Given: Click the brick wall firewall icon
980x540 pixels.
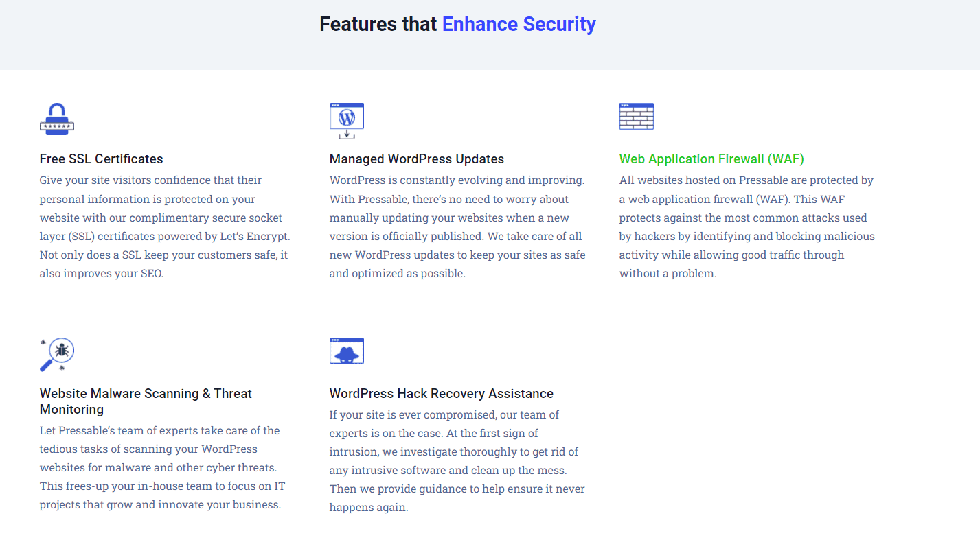Looking at the screenshot, I should 636,117.
